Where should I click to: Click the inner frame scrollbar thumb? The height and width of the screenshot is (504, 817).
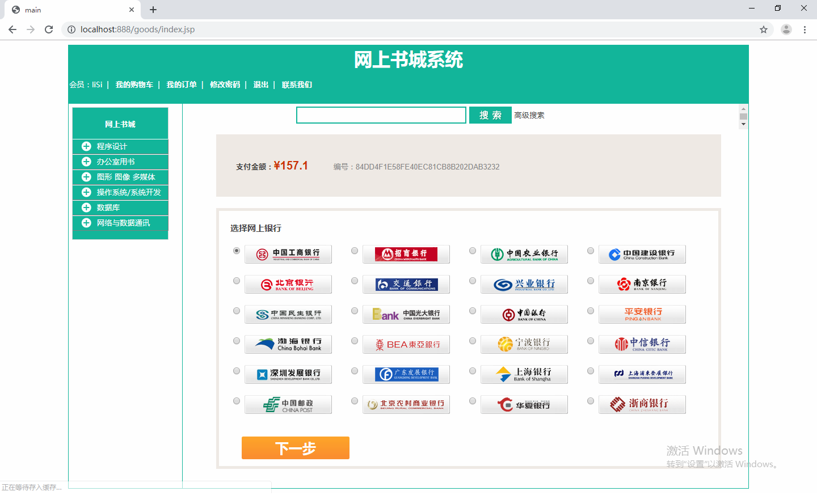743,116
